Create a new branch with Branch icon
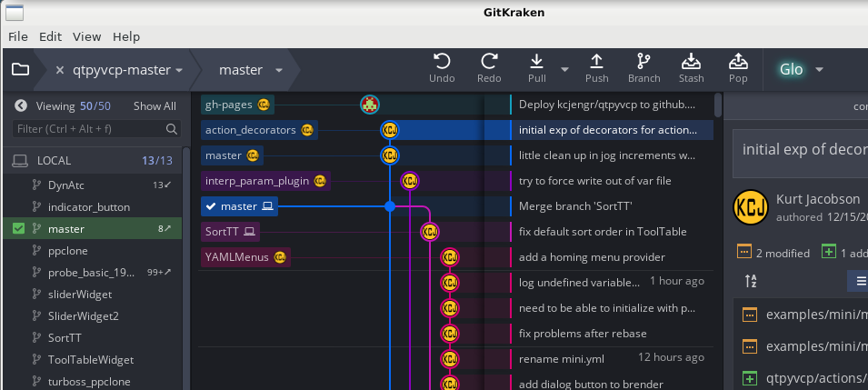Screen dimensions: 868x390 point(644,61)
